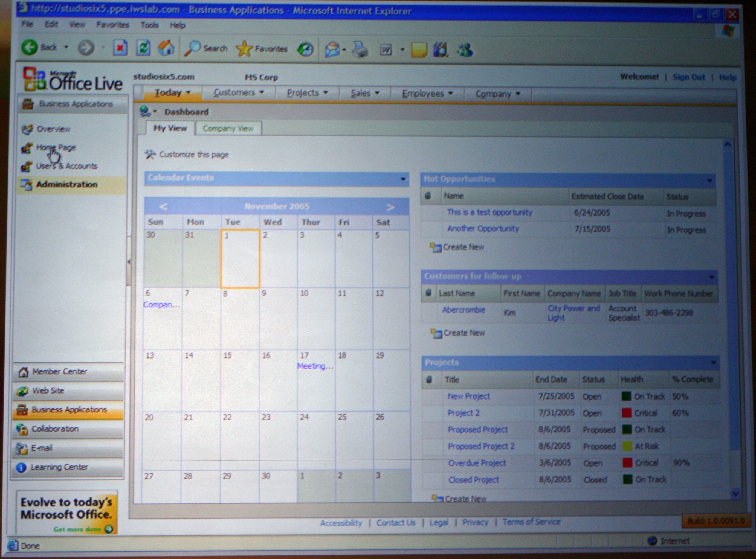Click the Home house icon in toolbar
The image size is (756, 559).
pyautogui.click(x=166, y=48)
